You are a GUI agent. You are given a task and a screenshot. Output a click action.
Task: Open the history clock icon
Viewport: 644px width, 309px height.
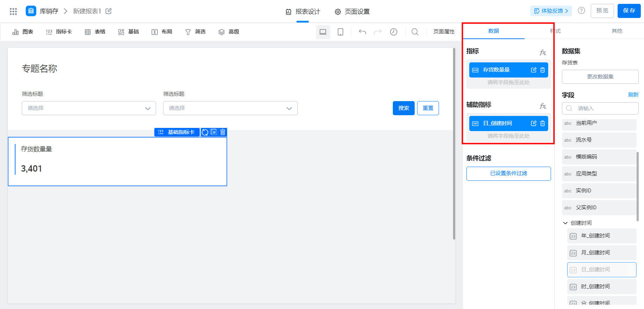[x=394, y=32]
